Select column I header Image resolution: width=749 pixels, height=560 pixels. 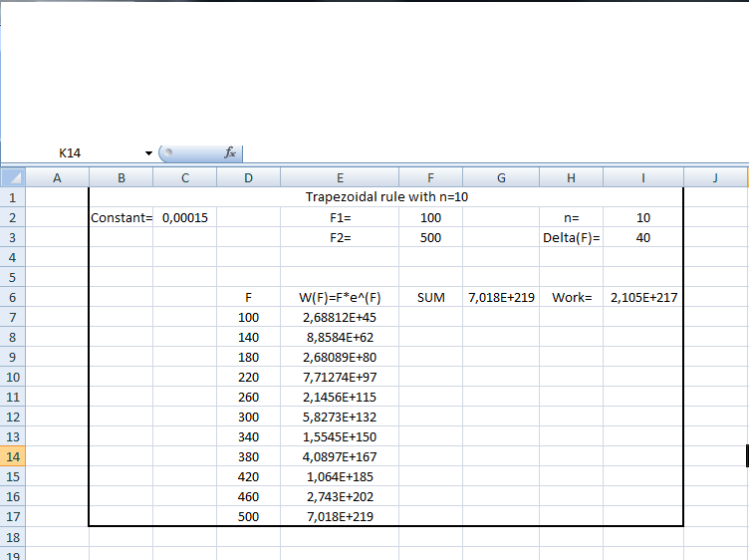[x=642, y=177]
